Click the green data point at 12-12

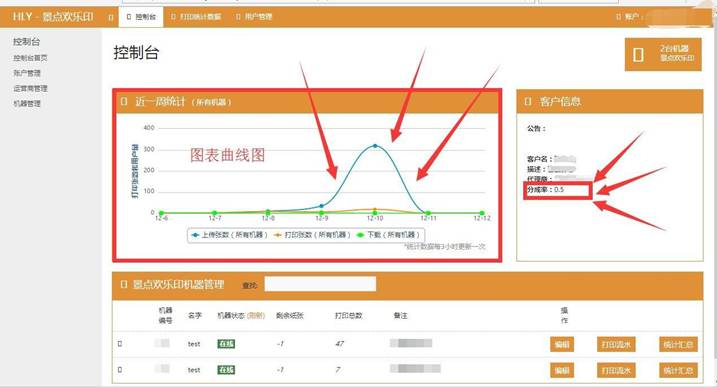[x=482, y=213]
